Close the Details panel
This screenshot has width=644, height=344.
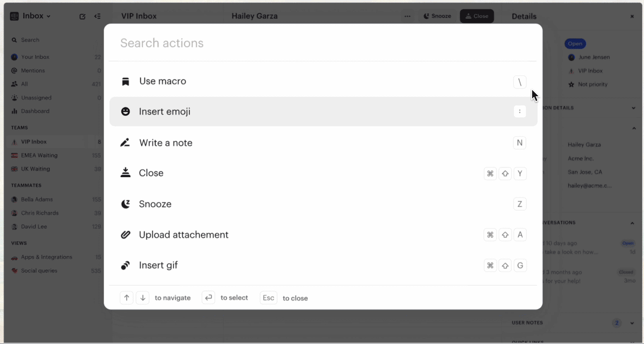click(x=632, y=16)
